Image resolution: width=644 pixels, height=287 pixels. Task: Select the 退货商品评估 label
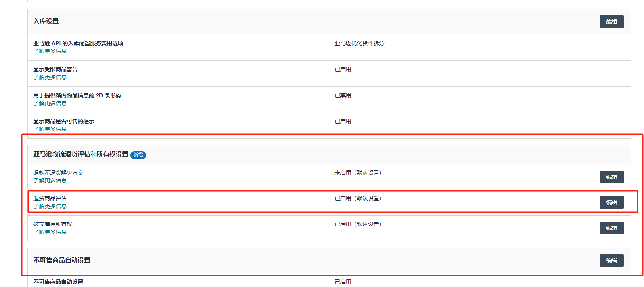[50, 198]
